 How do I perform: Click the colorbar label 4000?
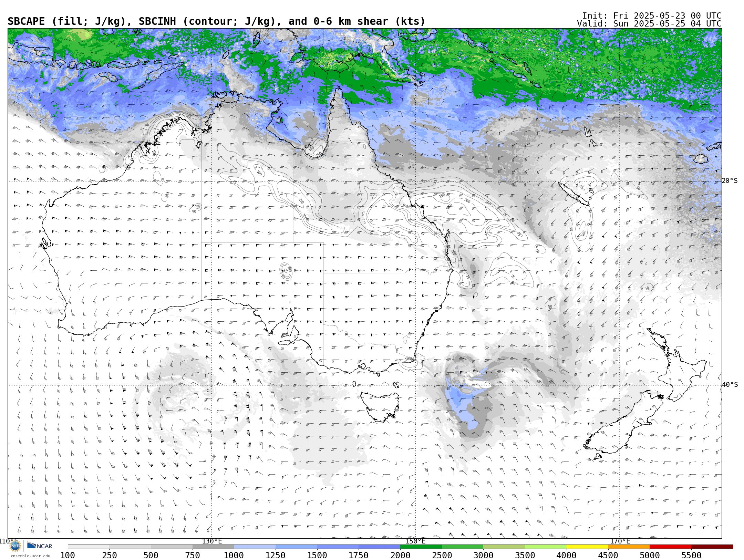(x=567, y=556)
